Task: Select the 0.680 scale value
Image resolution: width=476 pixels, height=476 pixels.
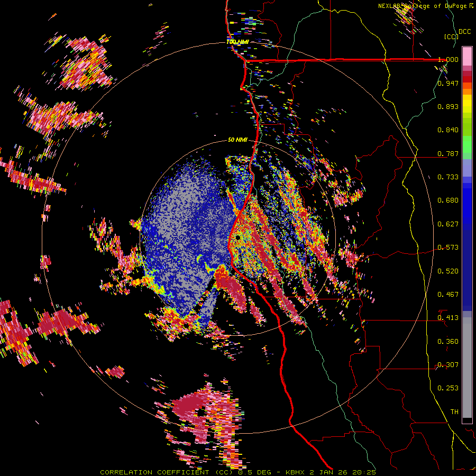Action: click(448, 200)
